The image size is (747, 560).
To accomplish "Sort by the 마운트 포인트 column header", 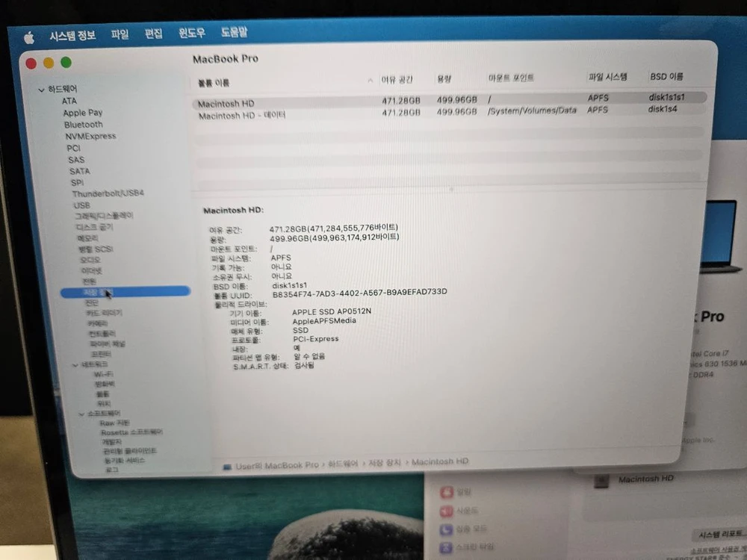I will (x=511, y=78).
